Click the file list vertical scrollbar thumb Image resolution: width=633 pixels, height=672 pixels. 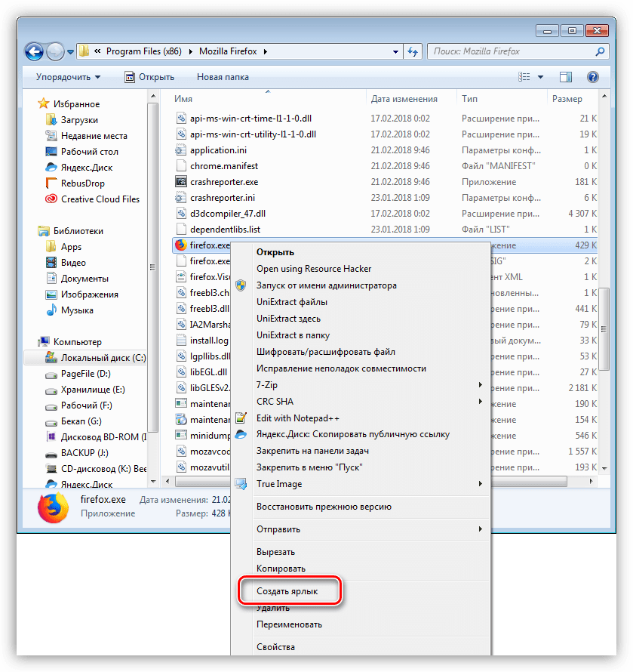coord(604,328)
